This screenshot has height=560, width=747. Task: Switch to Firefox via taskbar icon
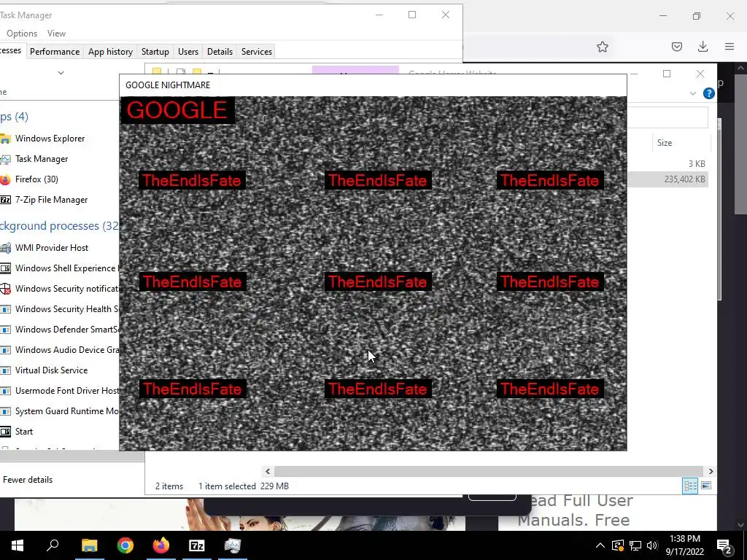[x=161, y=545]
